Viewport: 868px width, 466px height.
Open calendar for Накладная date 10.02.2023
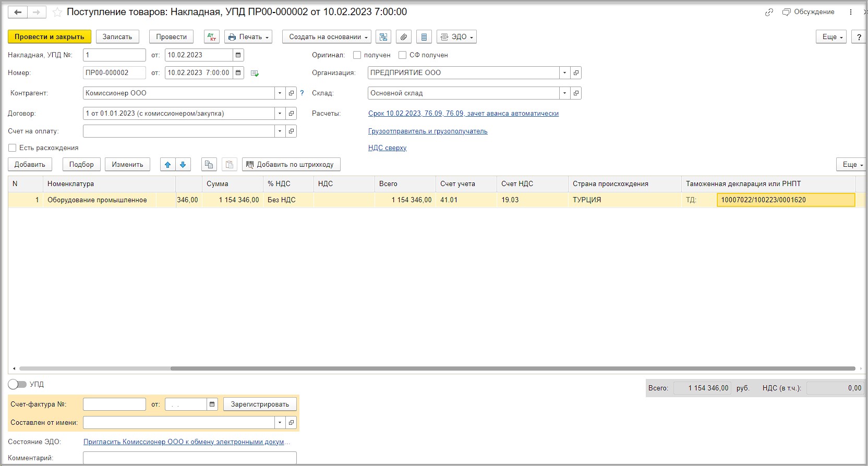coord(238,55)
